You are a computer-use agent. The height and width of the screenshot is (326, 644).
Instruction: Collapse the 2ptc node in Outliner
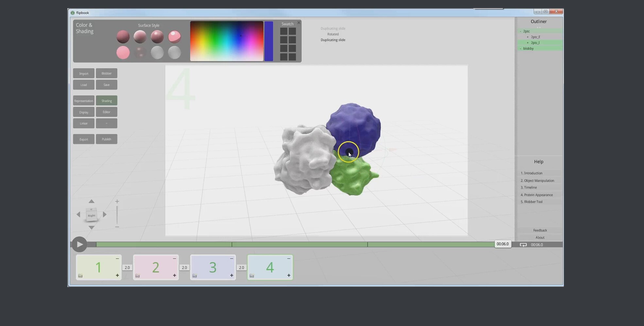520,31
